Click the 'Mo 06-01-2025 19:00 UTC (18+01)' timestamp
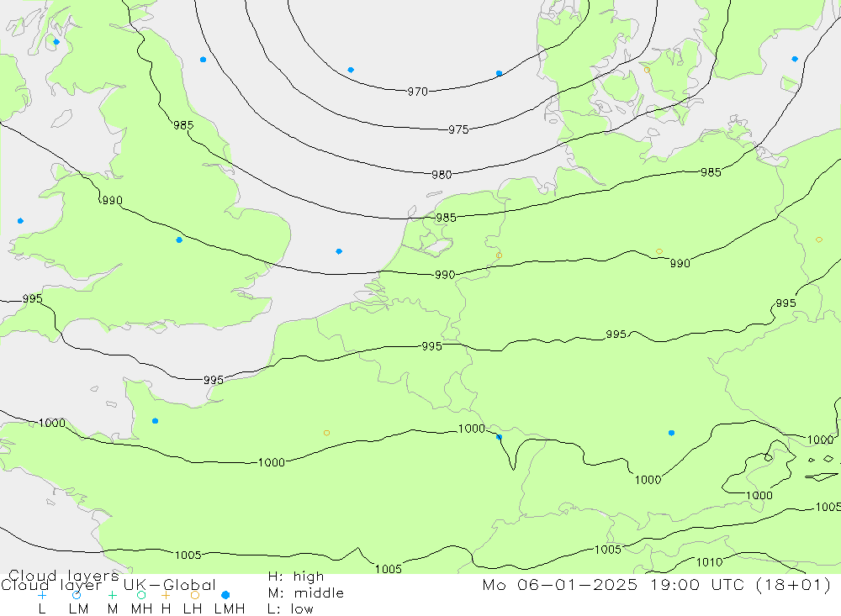Viewport: 841px width, 616px height. pos(657,584)
